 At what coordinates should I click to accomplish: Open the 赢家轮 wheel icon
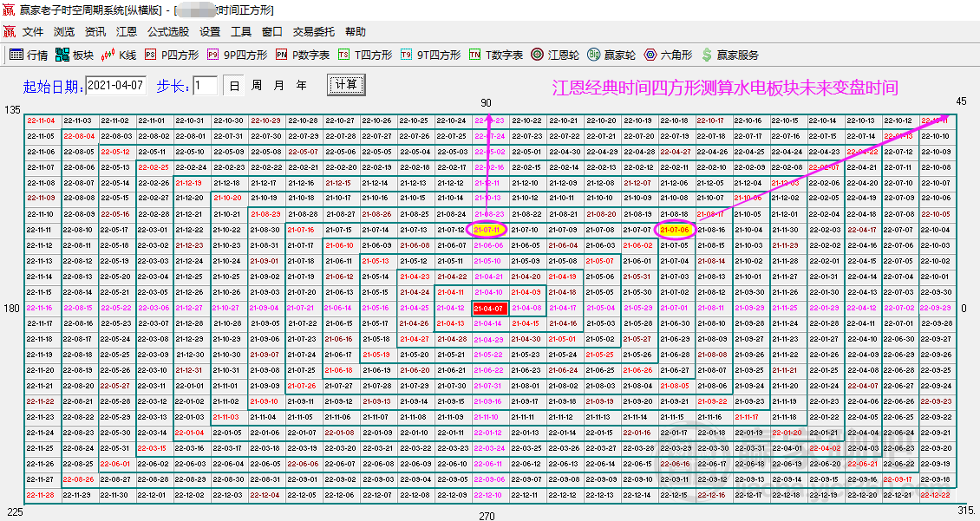tap(593, 55)
